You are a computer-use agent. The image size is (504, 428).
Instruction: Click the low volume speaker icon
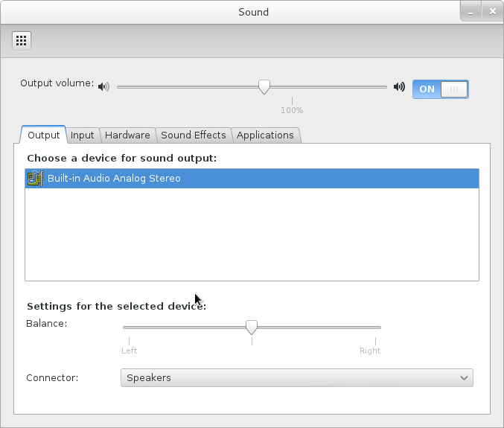coord(103,87)
